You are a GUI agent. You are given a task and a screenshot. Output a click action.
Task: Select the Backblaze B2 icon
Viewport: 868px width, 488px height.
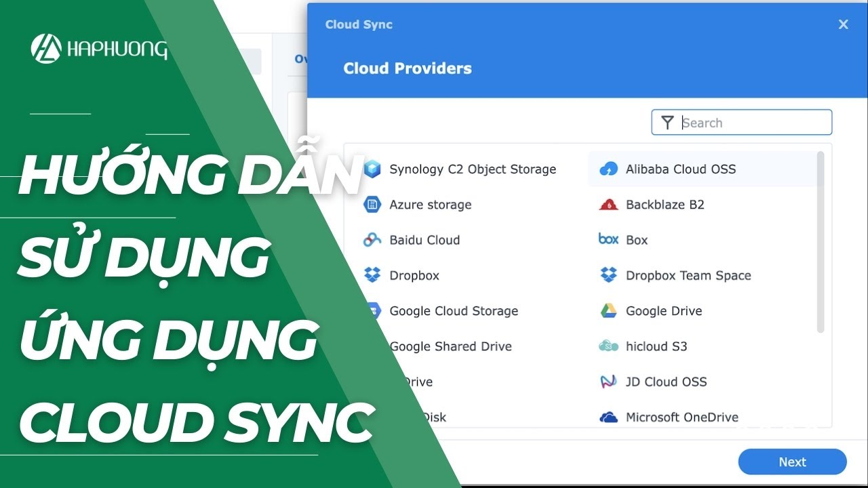[609, 204]
